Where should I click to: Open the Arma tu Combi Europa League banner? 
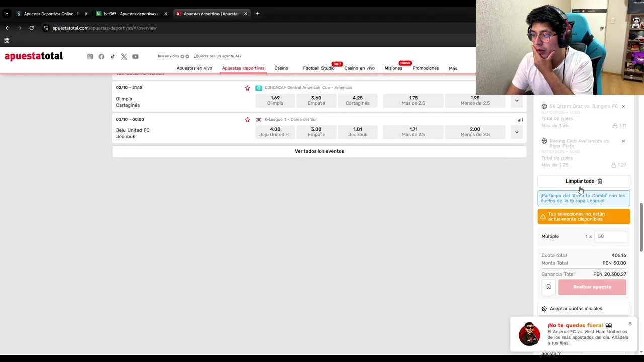tap(584, 198)
